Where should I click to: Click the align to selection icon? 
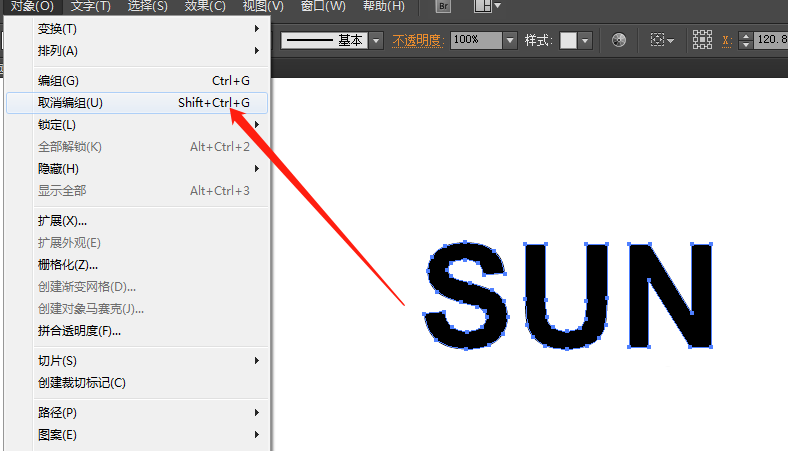(661, 41)
